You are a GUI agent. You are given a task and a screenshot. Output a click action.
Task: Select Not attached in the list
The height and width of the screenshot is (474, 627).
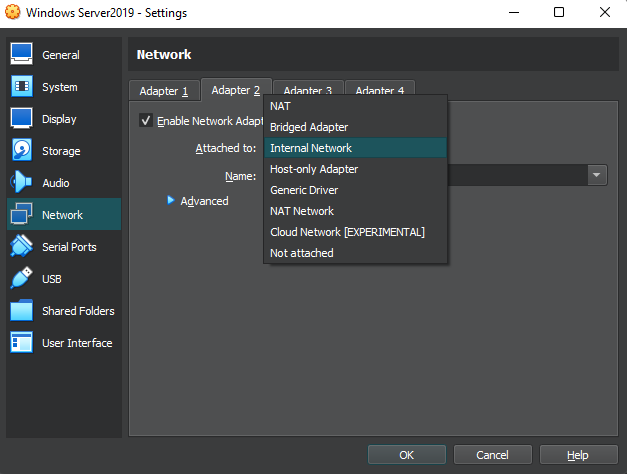point(302,253)
